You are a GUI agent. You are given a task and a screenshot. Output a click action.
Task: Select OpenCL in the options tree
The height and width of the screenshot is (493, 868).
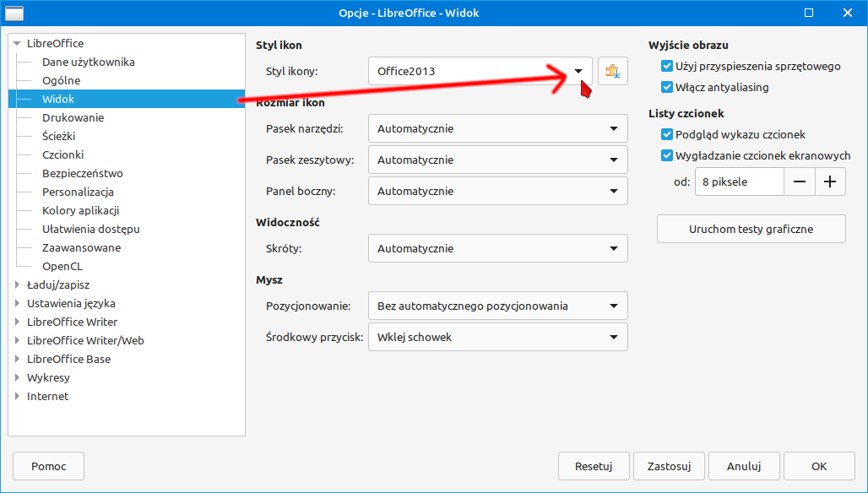point(62,266)
